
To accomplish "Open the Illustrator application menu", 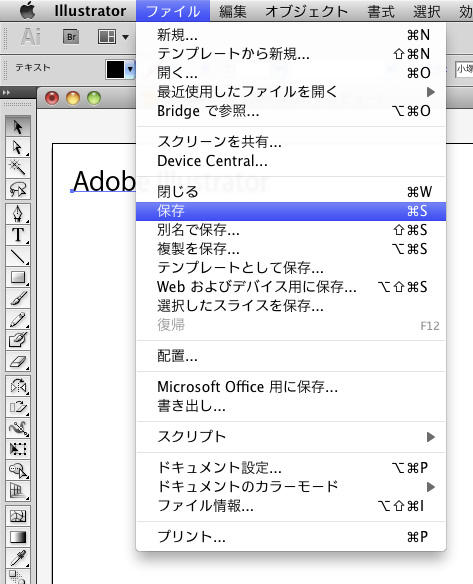I will 90,11.
